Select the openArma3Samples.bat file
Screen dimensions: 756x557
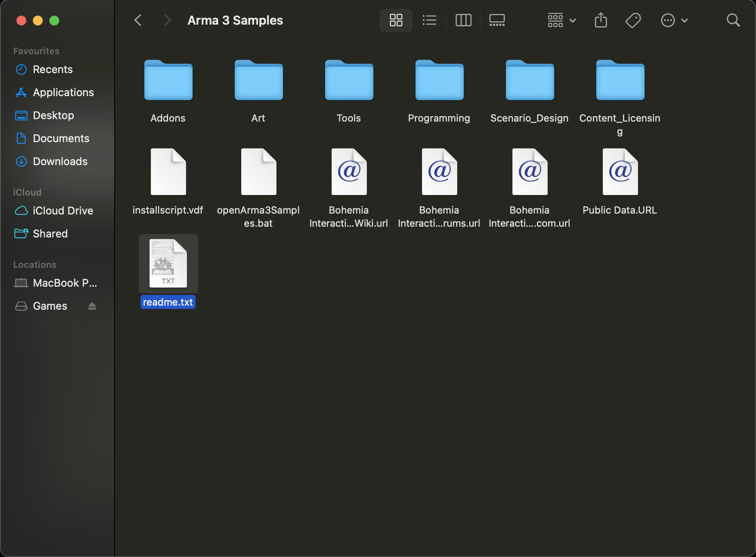click(x=258, y=172)
